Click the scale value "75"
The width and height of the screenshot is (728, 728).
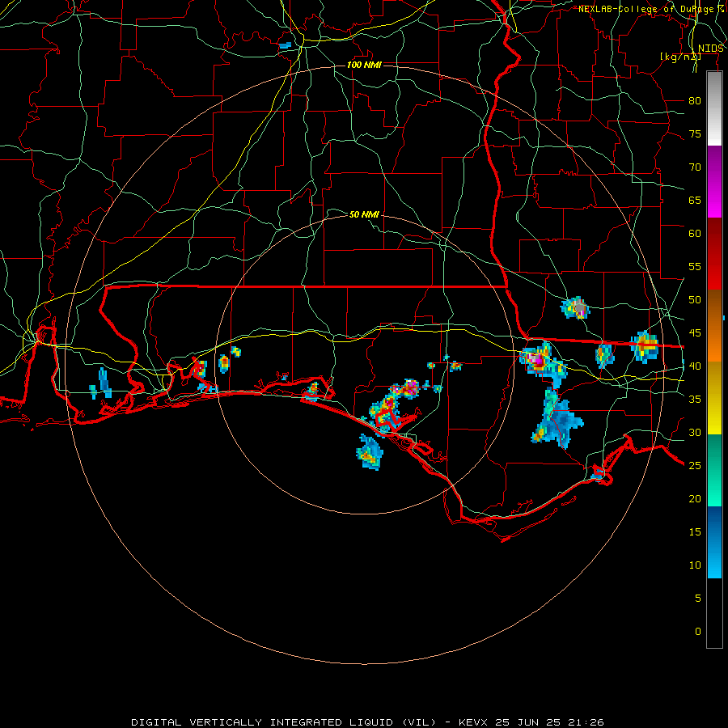coord(695,133)
